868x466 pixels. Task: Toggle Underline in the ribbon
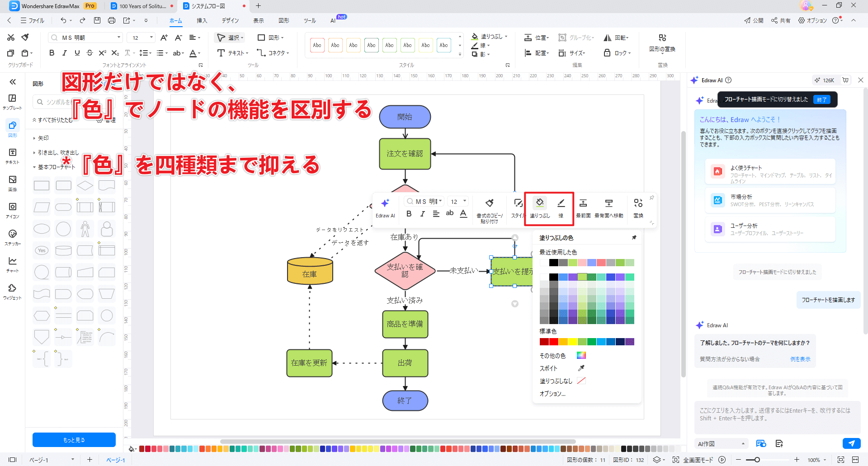click(x=77, y=53)
